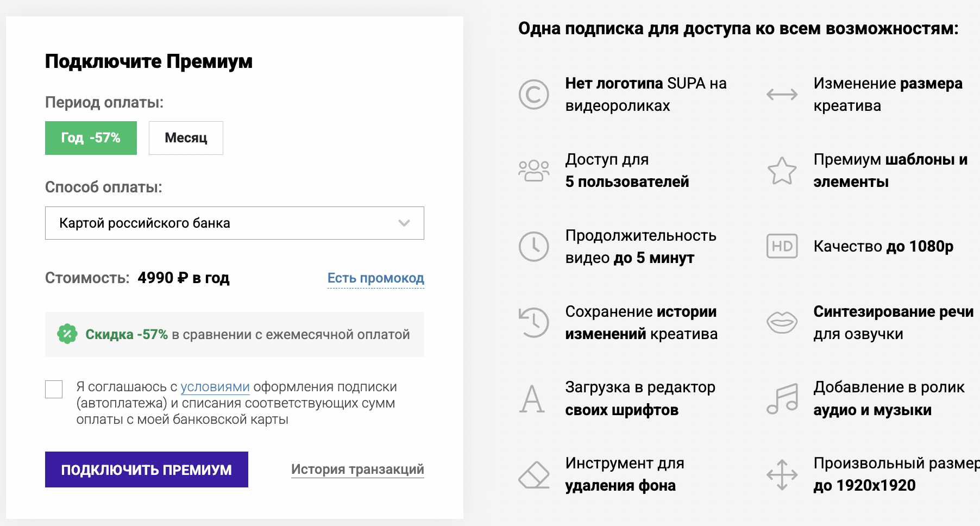Open the payment method dropdown
Image resolution: width=980 pixels, height=526 pixels.
(234, 223)
